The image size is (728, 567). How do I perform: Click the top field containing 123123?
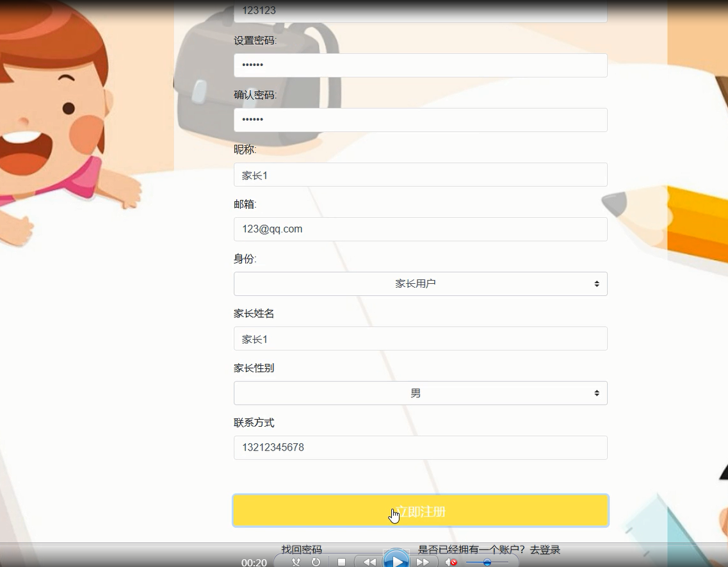pos(421,11)
